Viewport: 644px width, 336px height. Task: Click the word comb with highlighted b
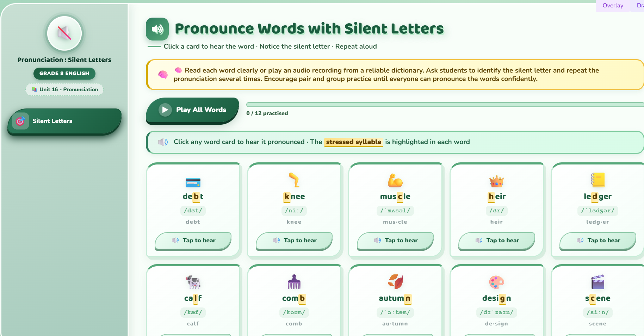click(294, 298)
